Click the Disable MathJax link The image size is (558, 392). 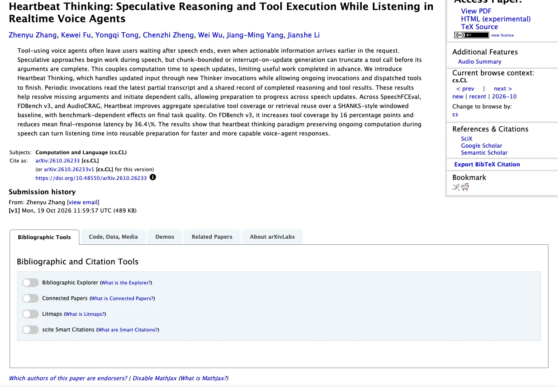pyautogui.click(x=154, y=378)
